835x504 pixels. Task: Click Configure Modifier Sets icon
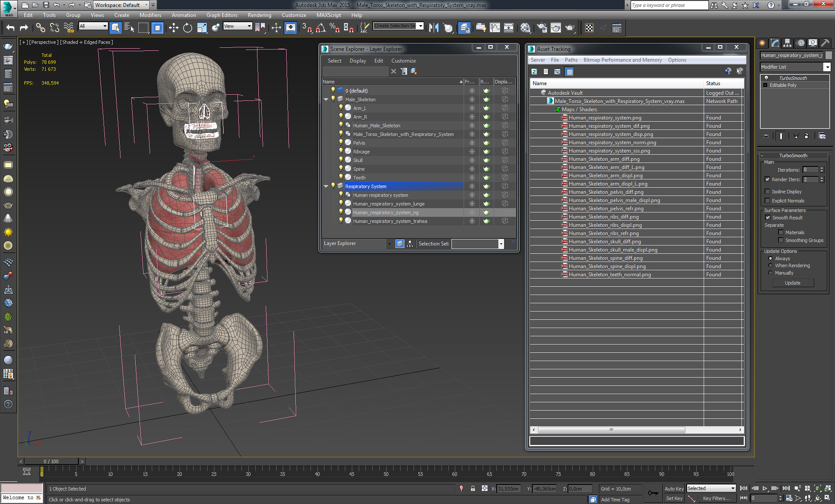click(822, 136)
